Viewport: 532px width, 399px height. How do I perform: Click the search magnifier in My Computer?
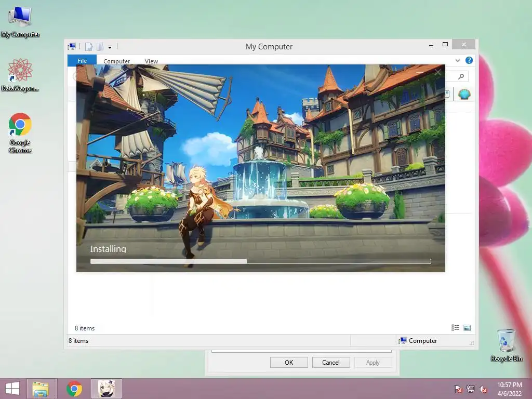click(461, 77)
